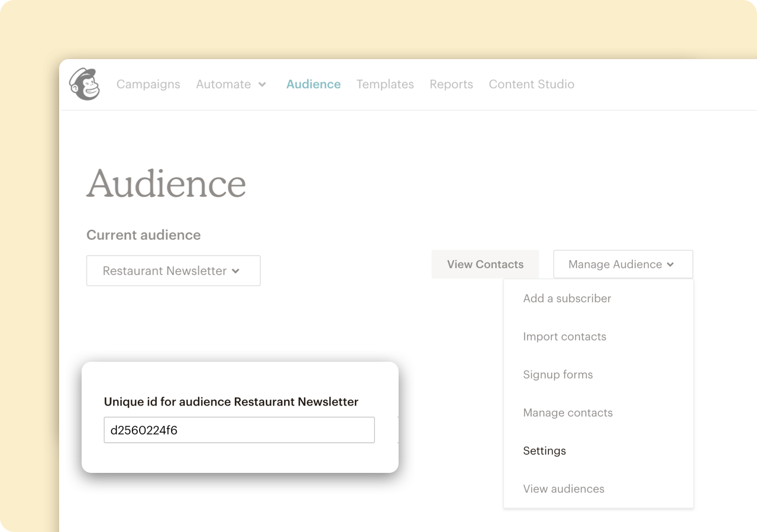Expand the Automate dropdown menu
The width and height of the screenshot is (757, 532).
pyautogui.click(x=231, y=85)
